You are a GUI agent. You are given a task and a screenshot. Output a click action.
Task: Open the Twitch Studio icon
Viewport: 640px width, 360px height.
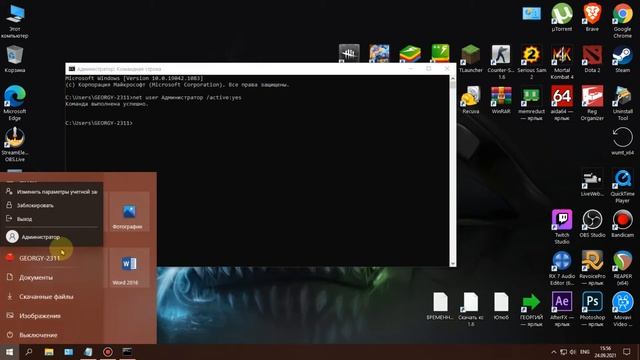562,227
